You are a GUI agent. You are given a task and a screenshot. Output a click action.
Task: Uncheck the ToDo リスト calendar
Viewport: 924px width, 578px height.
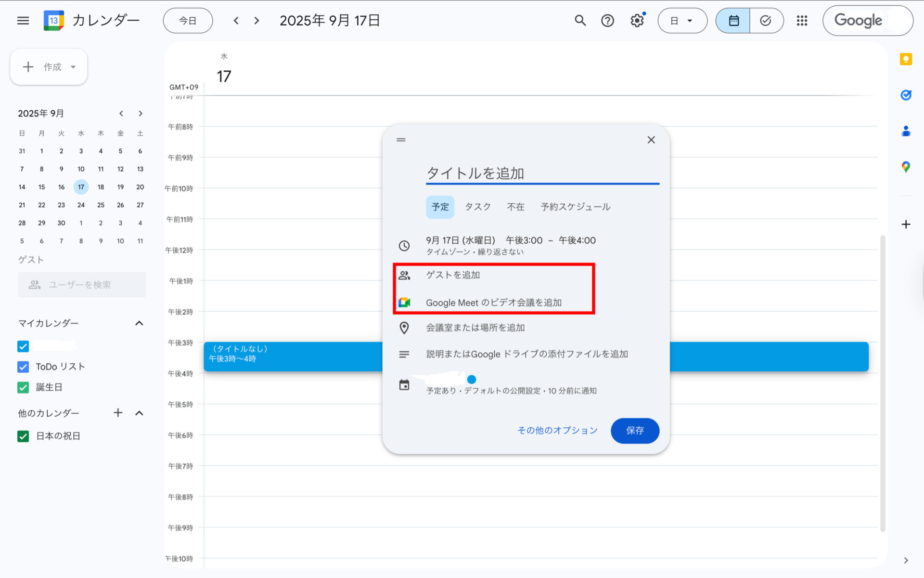[x=23, y=367]
